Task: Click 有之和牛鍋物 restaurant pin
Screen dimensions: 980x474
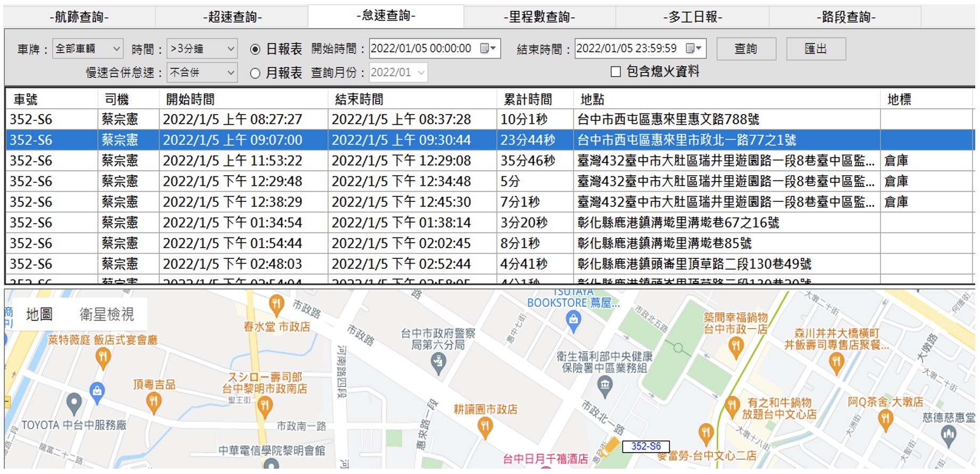Action: click(x=732, y=408)
